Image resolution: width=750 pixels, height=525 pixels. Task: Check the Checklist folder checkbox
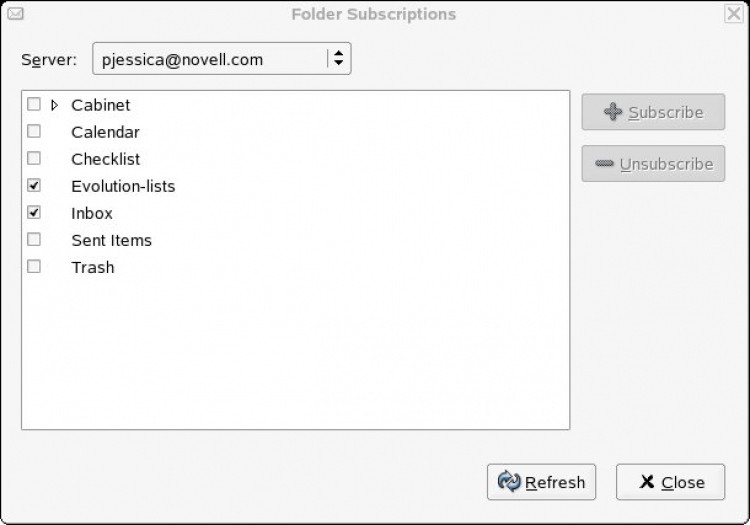[x=34, y=158]
